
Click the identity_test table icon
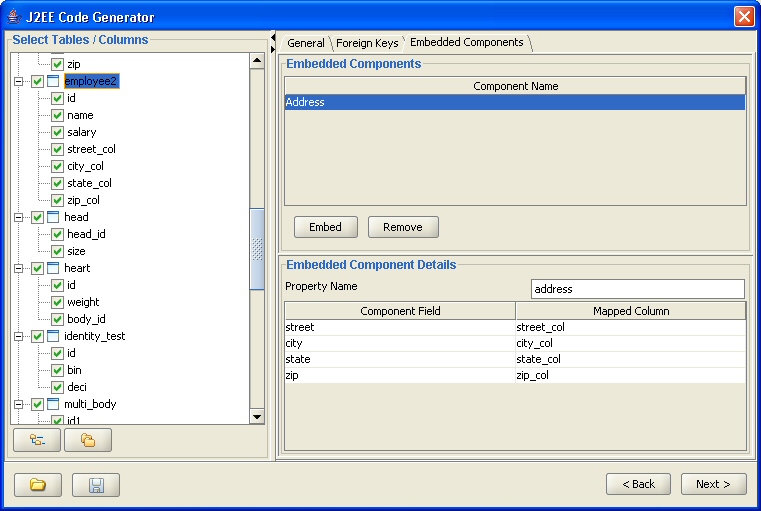click(53, 336)
